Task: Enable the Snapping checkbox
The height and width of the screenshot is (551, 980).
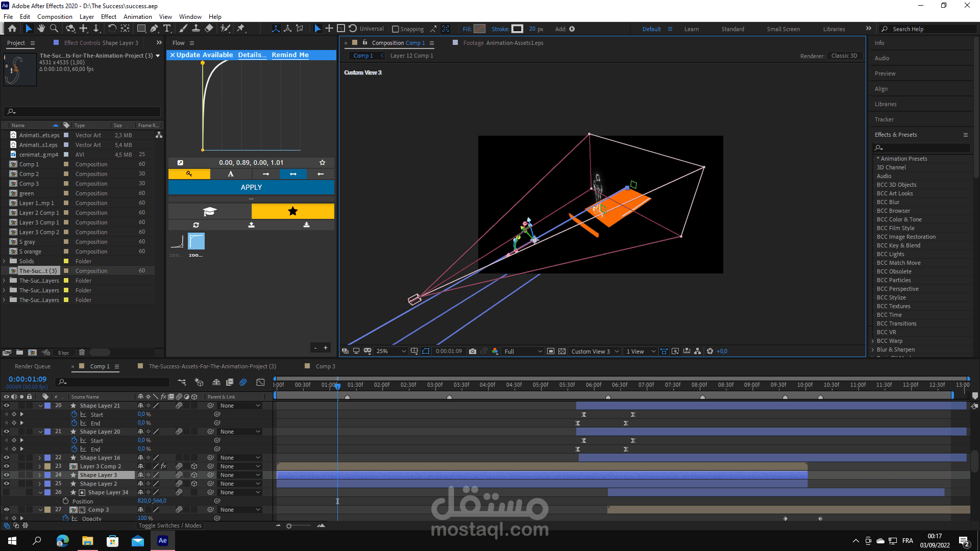Action: [395, 29]
